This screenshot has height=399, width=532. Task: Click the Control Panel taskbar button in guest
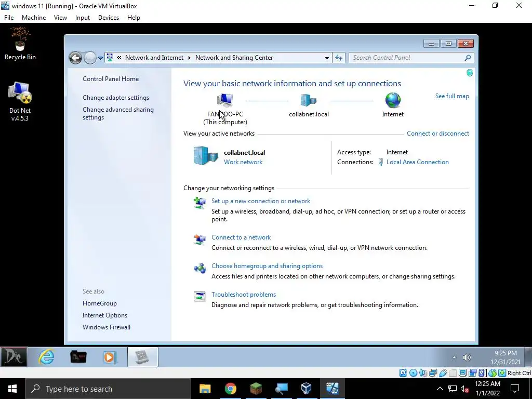[142, 357]
